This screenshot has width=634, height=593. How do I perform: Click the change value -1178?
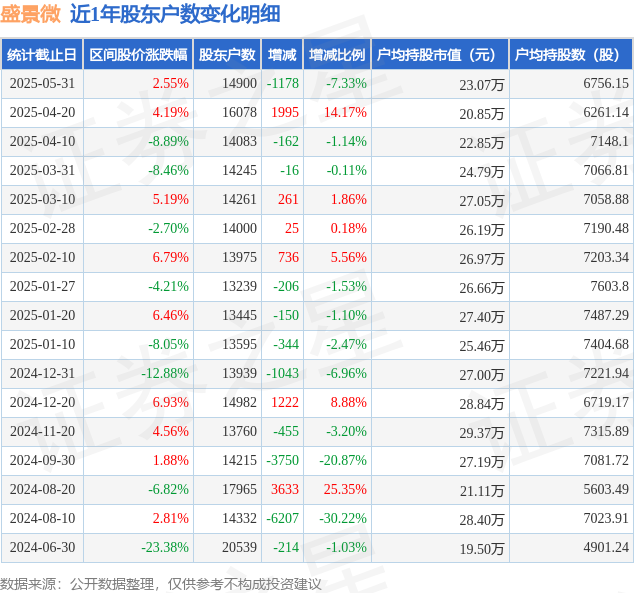[x=283, y=84]
